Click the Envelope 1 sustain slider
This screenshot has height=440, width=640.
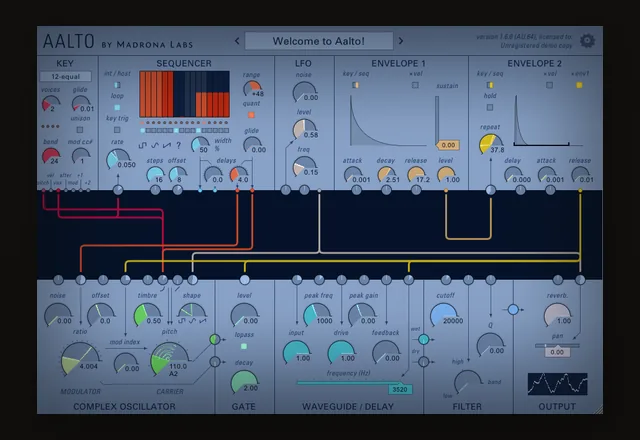click(x=437, y=120)
